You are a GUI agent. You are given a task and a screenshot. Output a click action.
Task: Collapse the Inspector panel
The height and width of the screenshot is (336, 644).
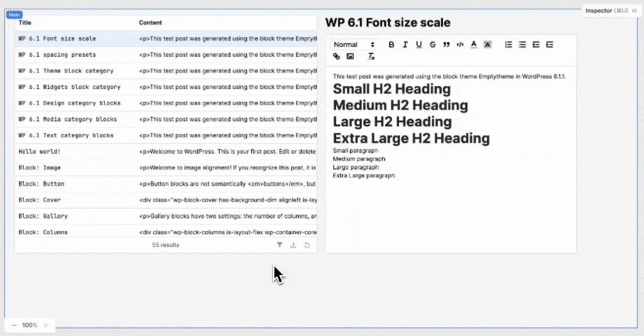tap(635, 10)
